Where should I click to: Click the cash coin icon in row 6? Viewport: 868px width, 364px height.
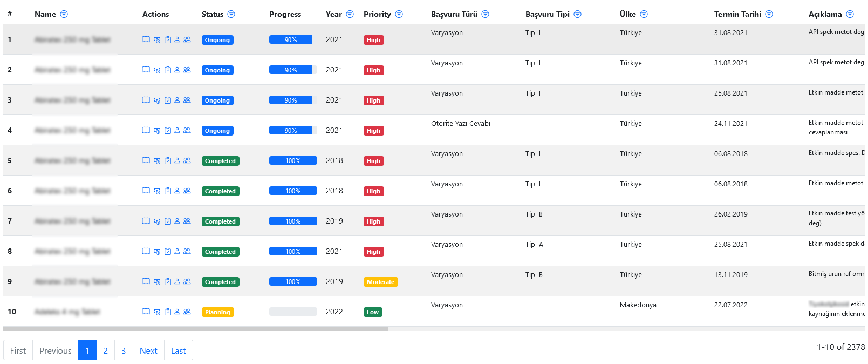tap(157, 191)
